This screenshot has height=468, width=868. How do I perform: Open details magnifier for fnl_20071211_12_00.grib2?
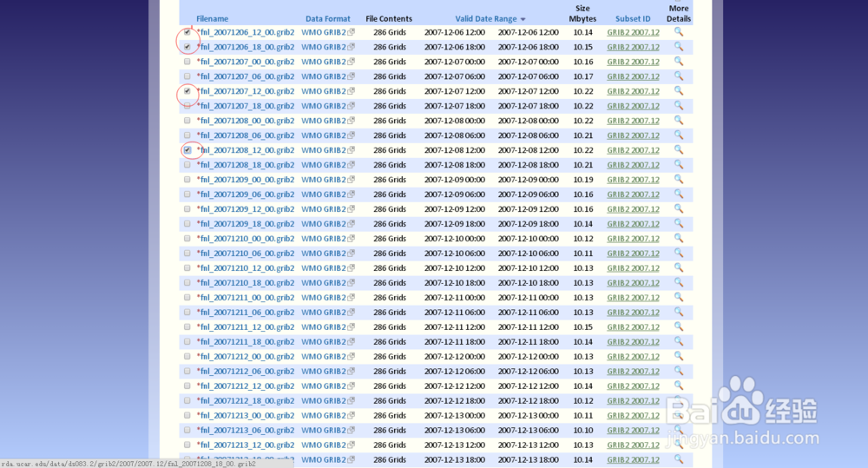coord(679,326)
